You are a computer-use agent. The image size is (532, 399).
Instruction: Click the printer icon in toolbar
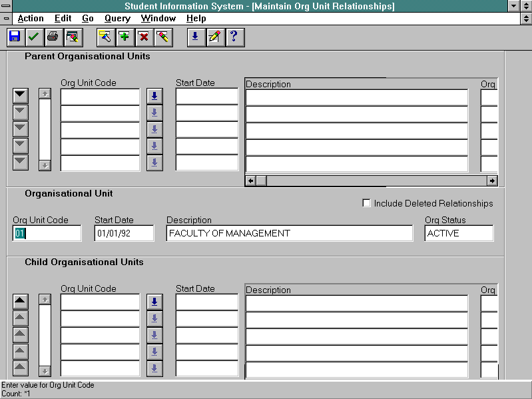point(53,37)
